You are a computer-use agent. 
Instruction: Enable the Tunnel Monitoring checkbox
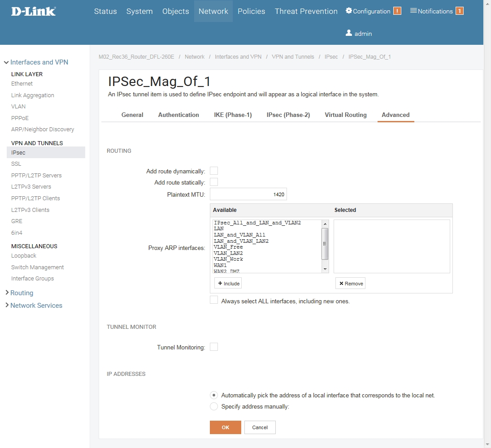(213, 347)
